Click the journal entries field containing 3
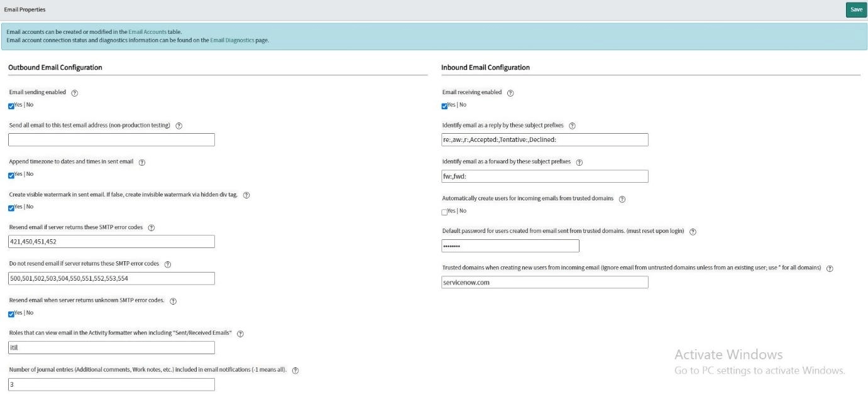The image size is (868, 395). (x=112, y=384)
